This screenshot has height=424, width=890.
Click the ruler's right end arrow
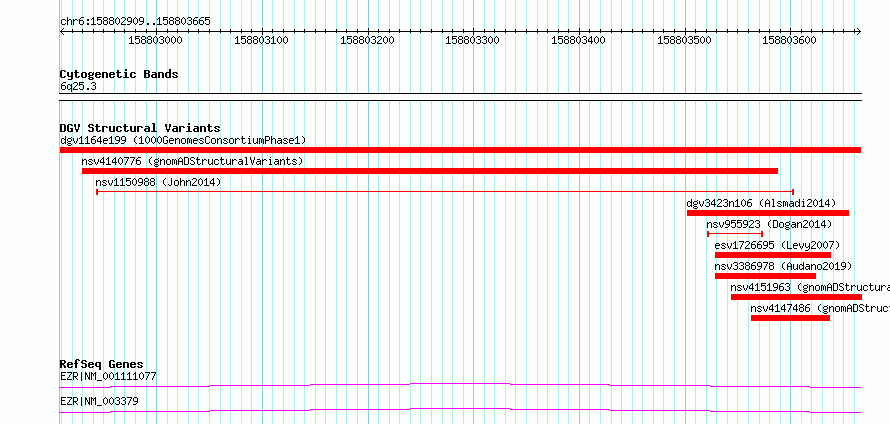pyautogui.click(x=858, y=32)
